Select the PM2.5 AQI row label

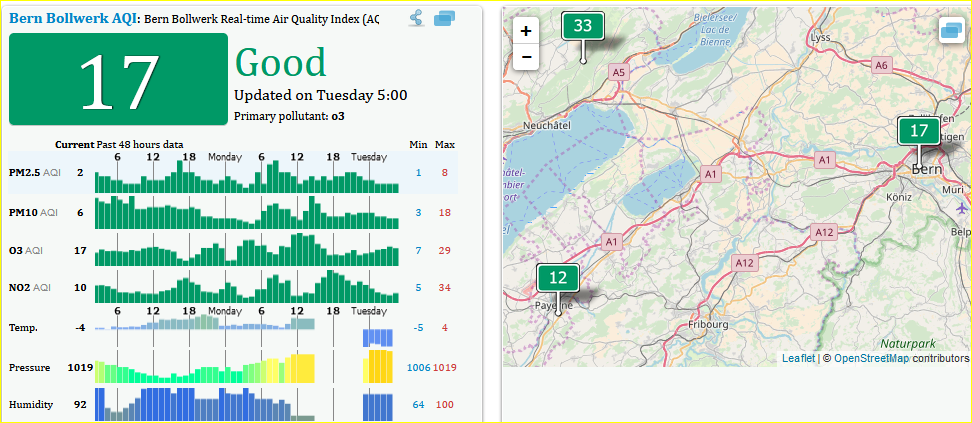click(x=35, y=173)
